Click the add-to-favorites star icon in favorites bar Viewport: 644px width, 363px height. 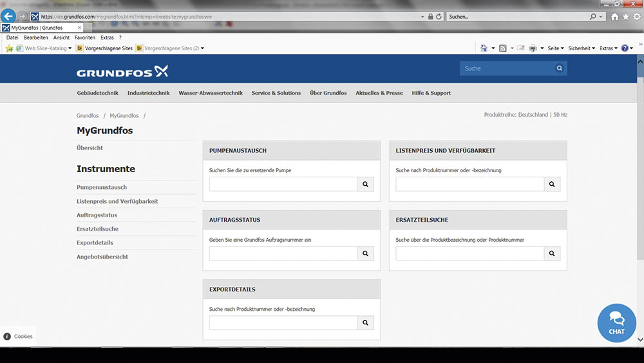click(9, 48)
